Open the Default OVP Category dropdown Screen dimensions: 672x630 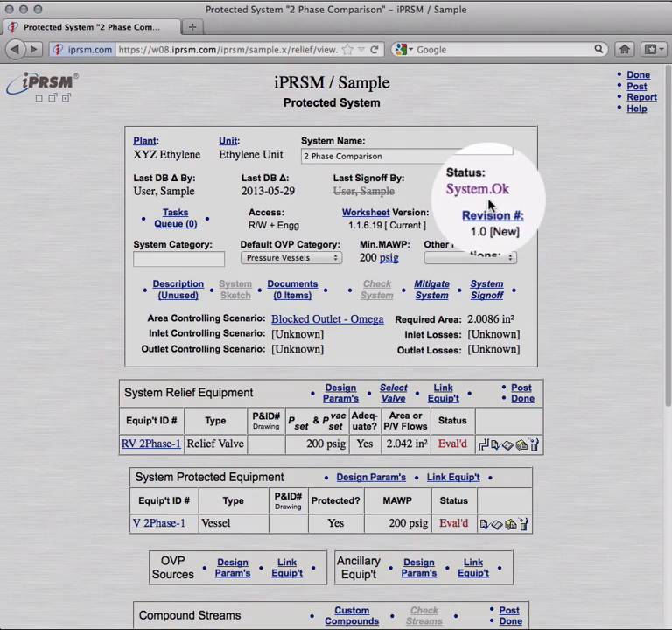pyautogui.click(x=291, y=258)
